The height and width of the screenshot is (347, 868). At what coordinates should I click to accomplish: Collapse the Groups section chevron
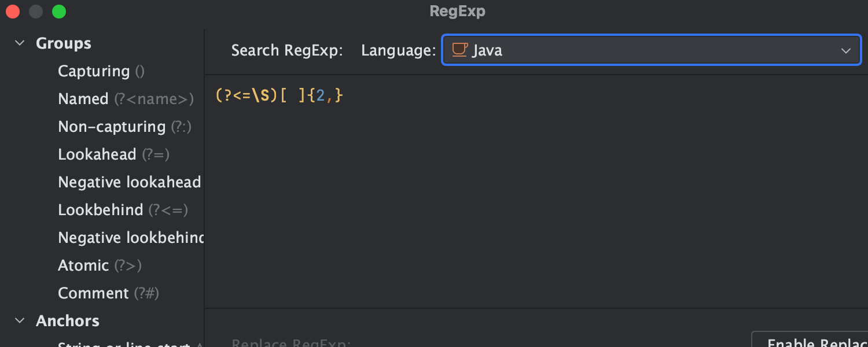[x=20, y=43]
